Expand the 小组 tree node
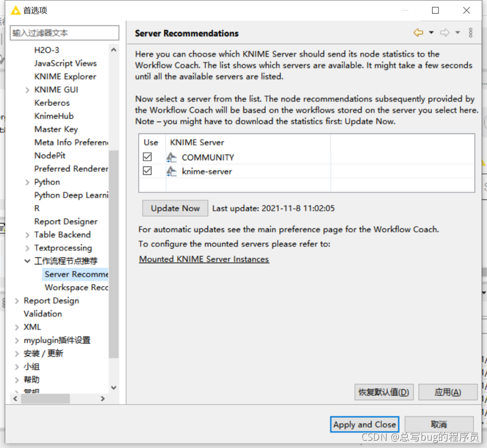487x448 pixels. click(x=17, y=367)
